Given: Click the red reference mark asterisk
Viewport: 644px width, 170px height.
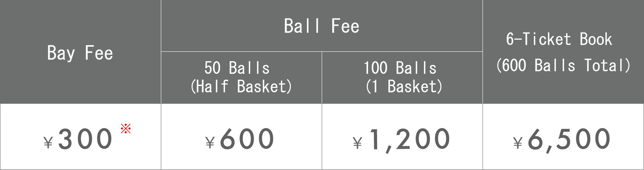Looking at the screenshot, I should point(126,128).
